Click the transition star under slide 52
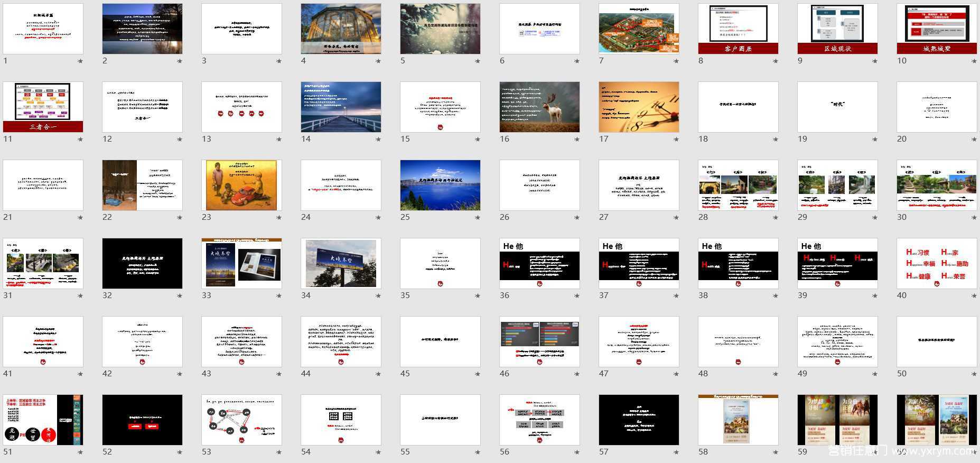 [x=180, y=452]
